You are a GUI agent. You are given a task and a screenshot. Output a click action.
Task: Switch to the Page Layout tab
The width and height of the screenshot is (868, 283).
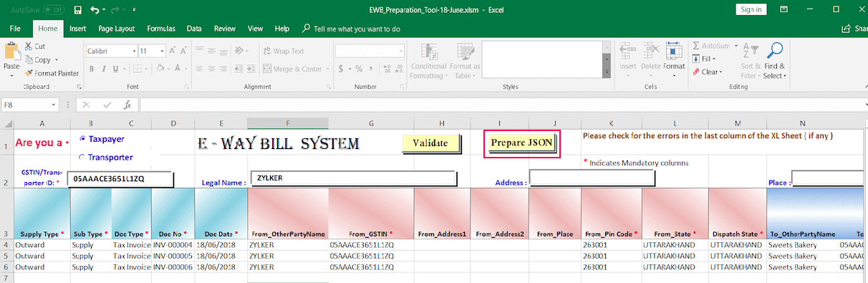pyautogui.click(x=117, y=29)
